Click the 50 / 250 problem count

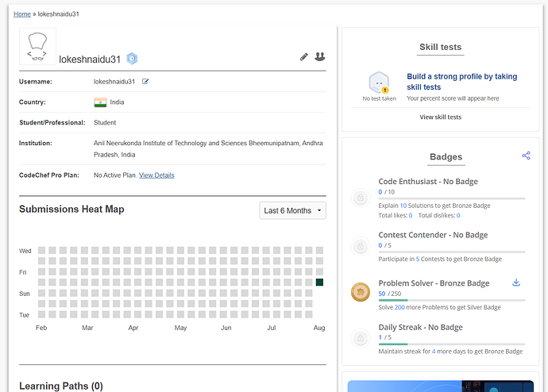pos(390,294)
